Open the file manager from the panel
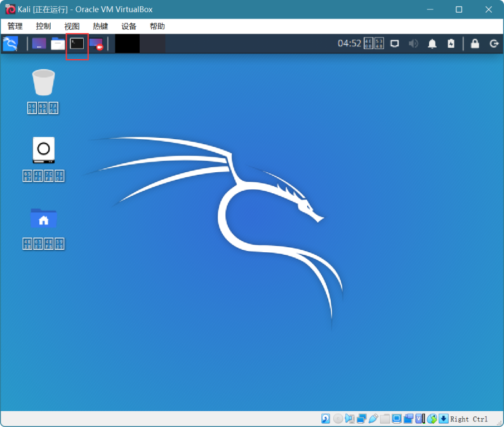 [x=58, y=44]
